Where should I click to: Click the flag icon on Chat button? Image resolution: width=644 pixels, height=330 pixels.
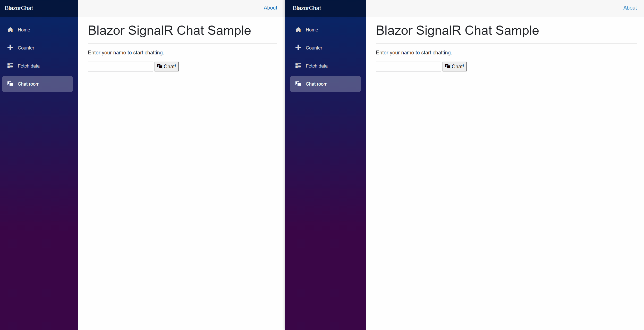click(160, 66)
